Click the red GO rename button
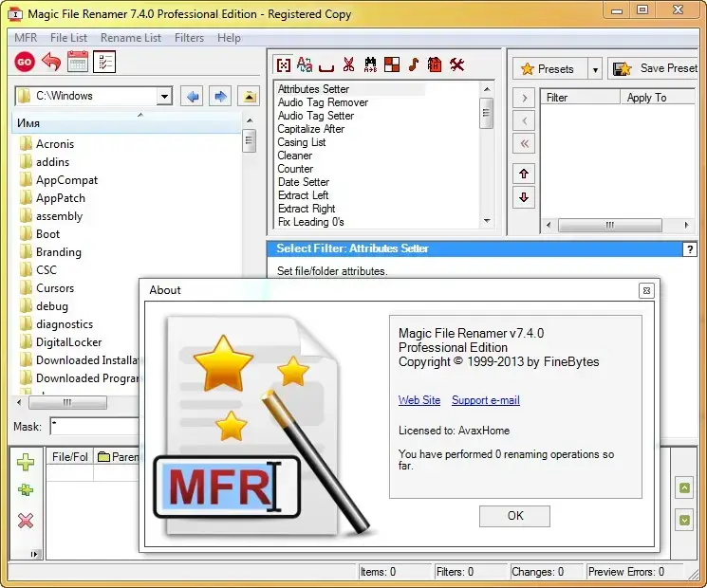 point(25,63)
